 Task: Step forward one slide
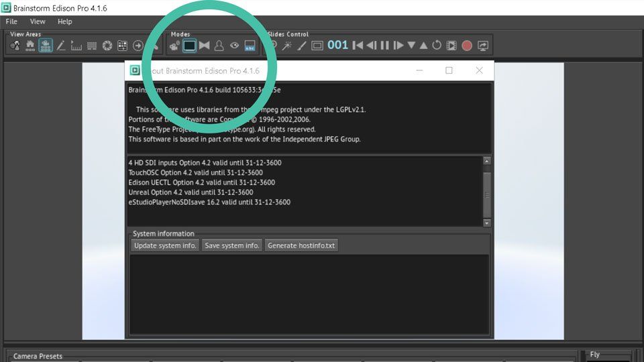coord(398,46)
